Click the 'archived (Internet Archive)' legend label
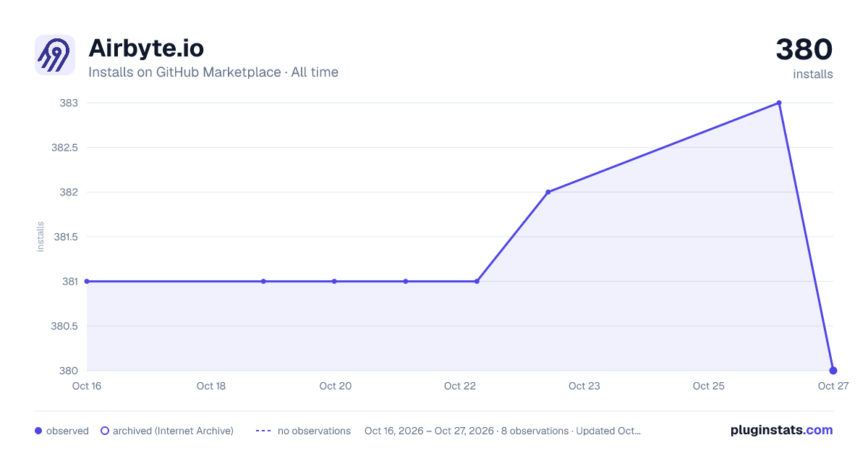 (x=173, y=431)
